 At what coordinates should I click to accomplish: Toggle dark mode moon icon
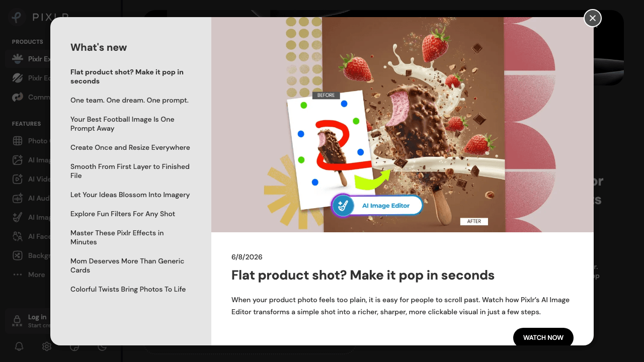click(102, 346)
